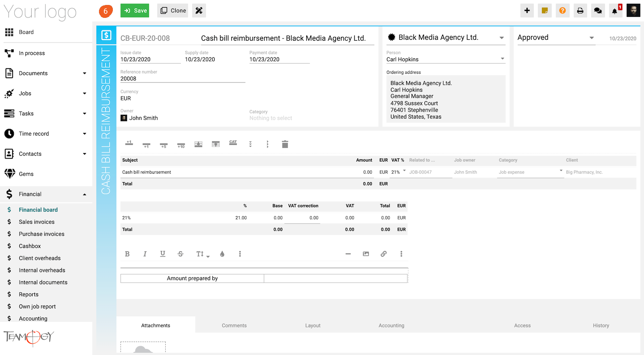Click the green Save button
This screenshot has height=355, width=644.
[135, 11]
